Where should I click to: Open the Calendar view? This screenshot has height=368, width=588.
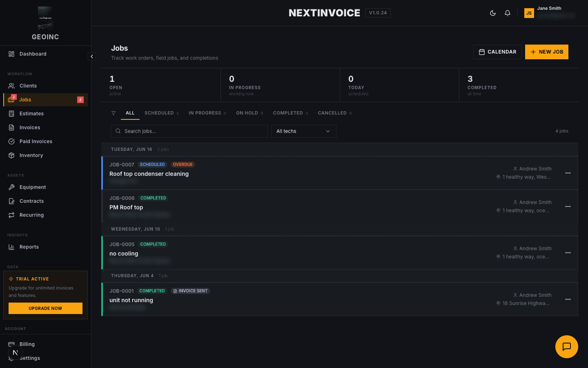pyautogui.click(x=497, y=52)
